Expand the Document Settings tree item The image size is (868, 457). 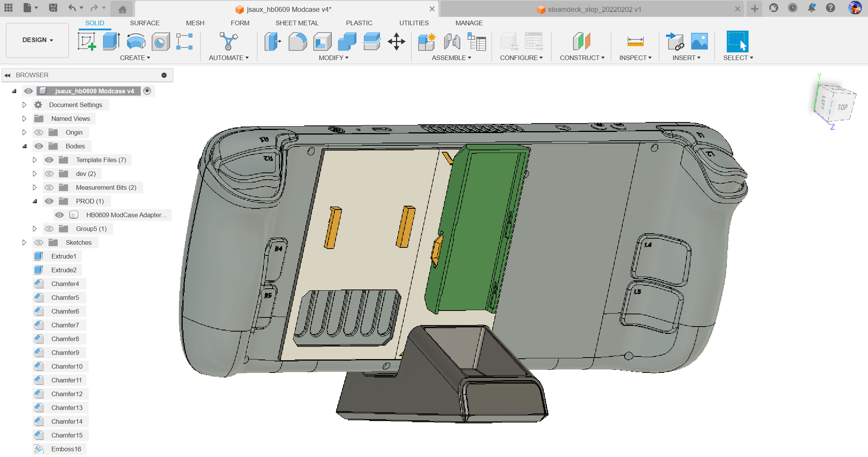point(24,104)
